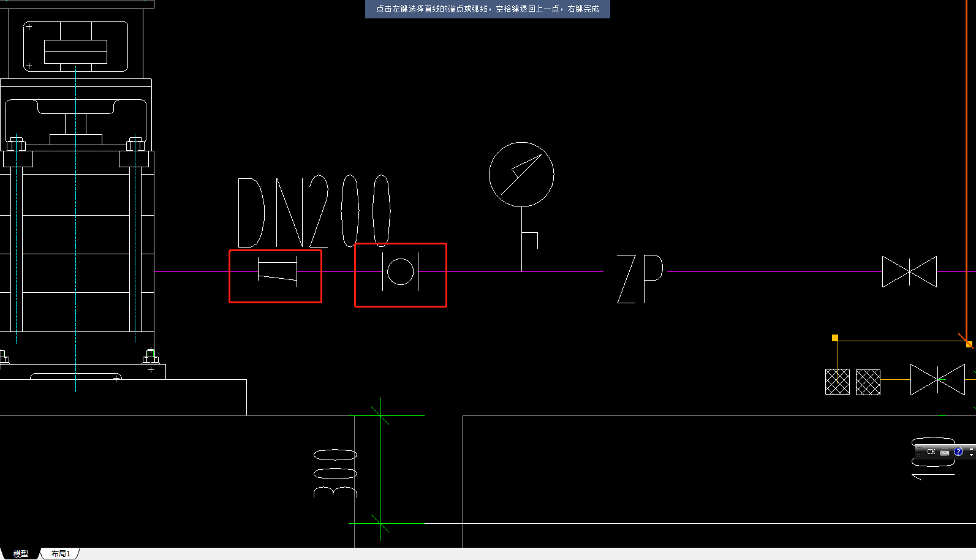Click the left orange grip square
The width and height of the screenshot is (976, 560).
[x=835, y=338]
